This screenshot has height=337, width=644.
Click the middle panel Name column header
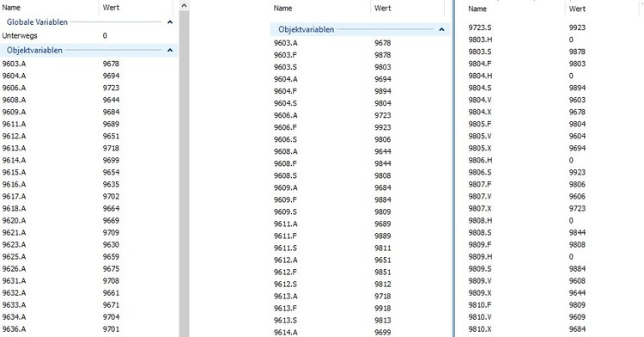320,9
